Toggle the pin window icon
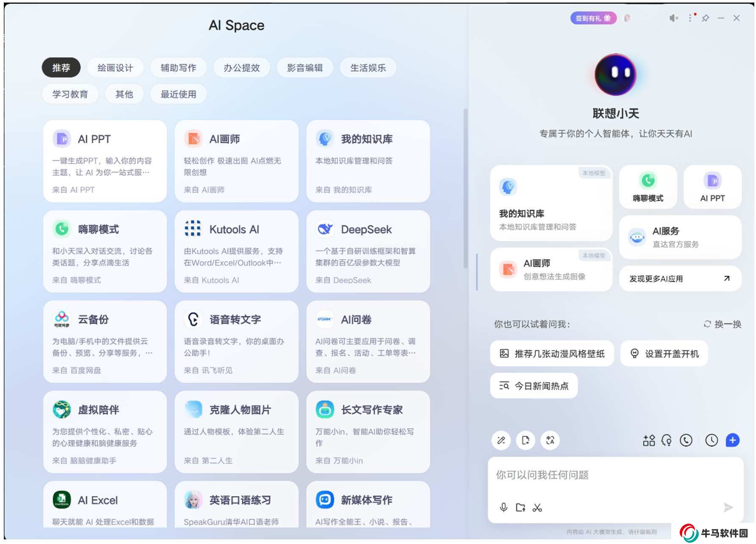The width and height of the screenshot is (756, 544). pos(706,18)
